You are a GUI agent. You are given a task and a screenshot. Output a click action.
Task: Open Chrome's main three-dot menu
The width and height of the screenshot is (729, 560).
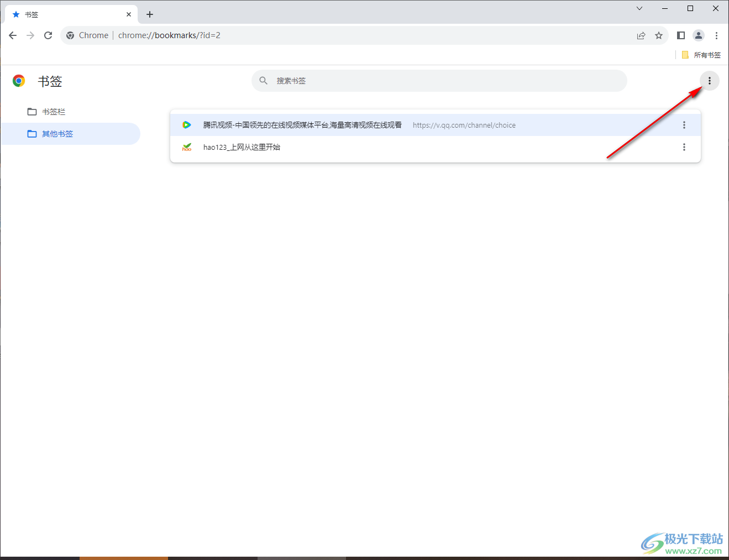pyautogui.click(x=716, y=35)
